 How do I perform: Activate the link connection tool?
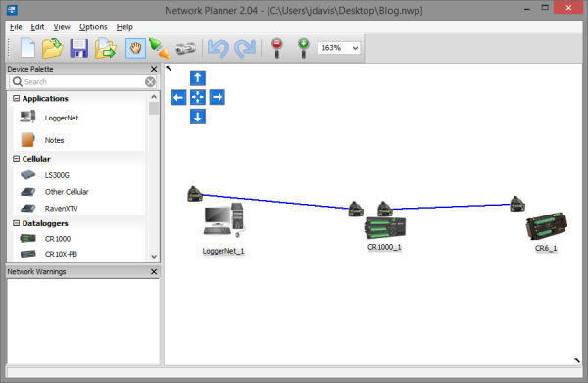tap(160, 48)
